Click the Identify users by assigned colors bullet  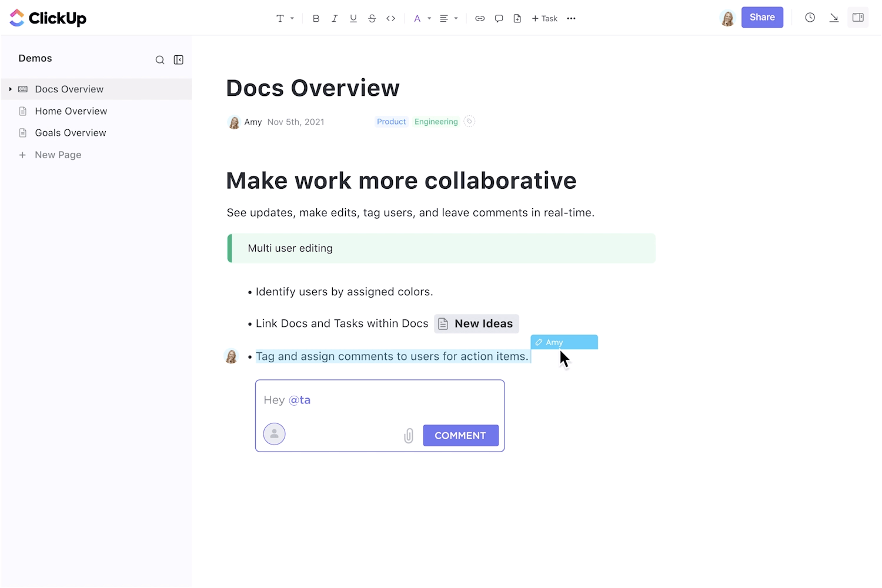(x=344, y=292)
